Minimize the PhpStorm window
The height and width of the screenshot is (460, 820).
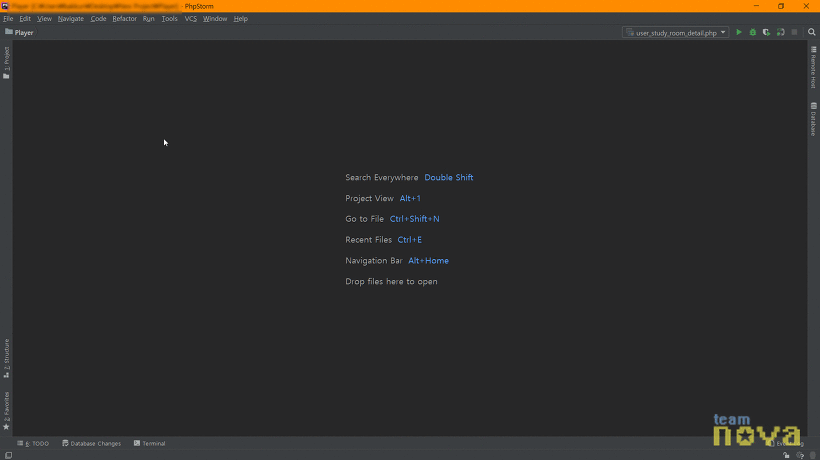coord(756,6)
